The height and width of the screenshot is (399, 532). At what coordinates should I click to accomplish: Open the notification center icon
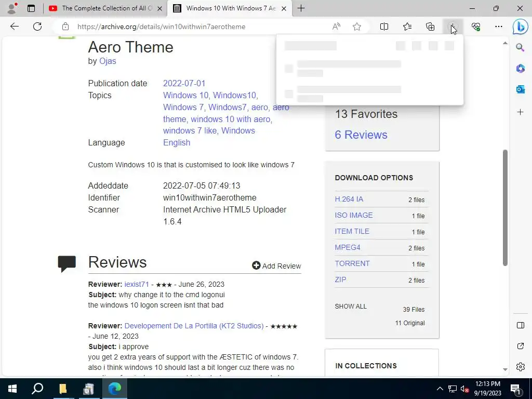(515, 389)
